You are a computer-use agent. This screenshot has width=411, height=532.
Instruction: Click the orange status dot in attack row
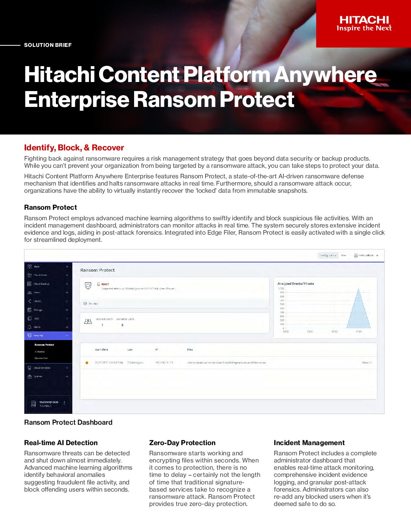click(87, 363)
